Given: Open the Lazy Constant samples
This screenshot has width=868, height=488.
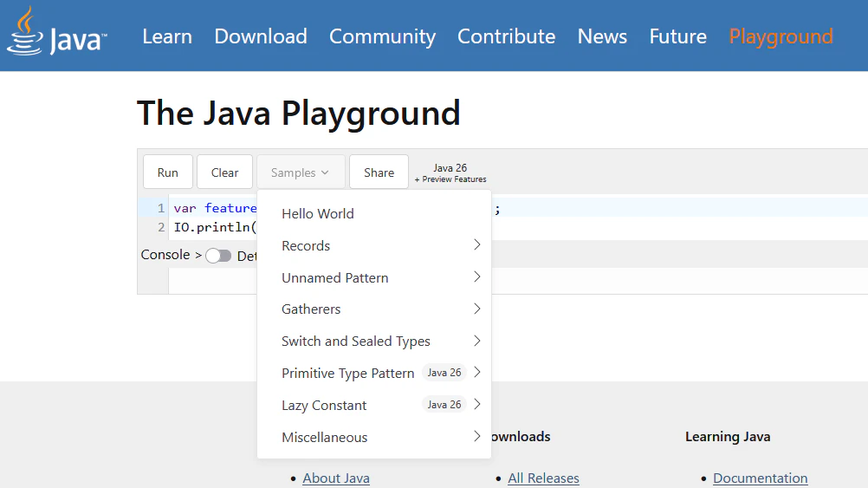Looking at the screenshot, I should [374, 405].
